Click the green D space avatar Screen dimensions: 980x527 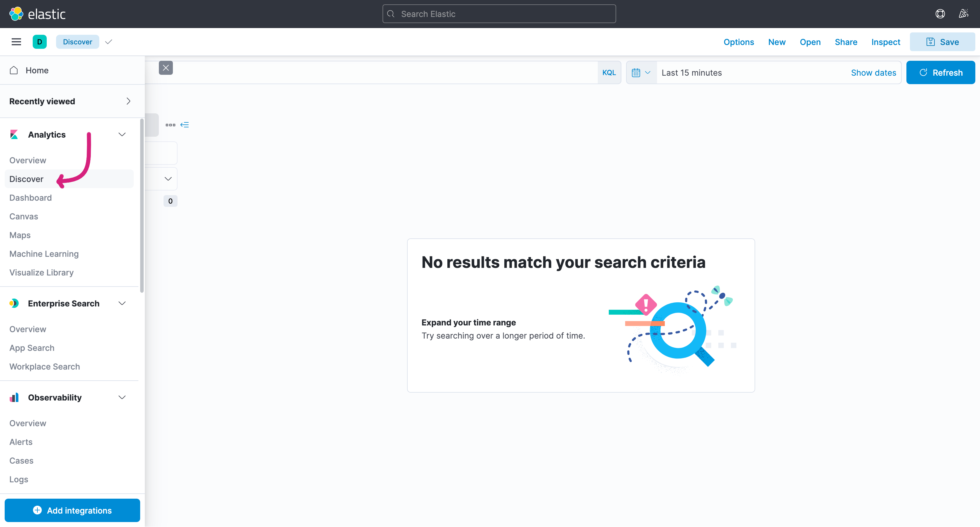click(x=39, y=42)
